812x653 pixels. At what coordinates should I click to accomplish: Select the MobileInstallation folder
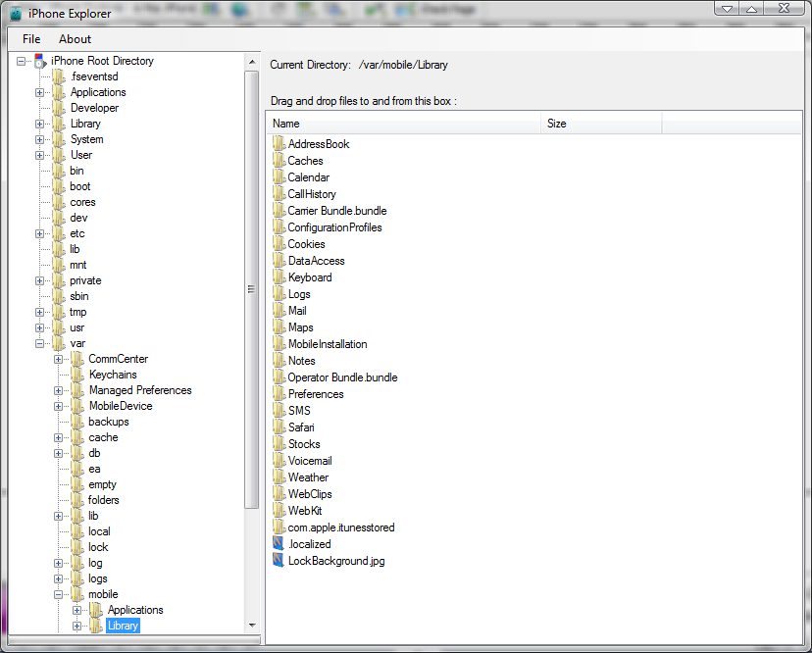pos(328,344)
